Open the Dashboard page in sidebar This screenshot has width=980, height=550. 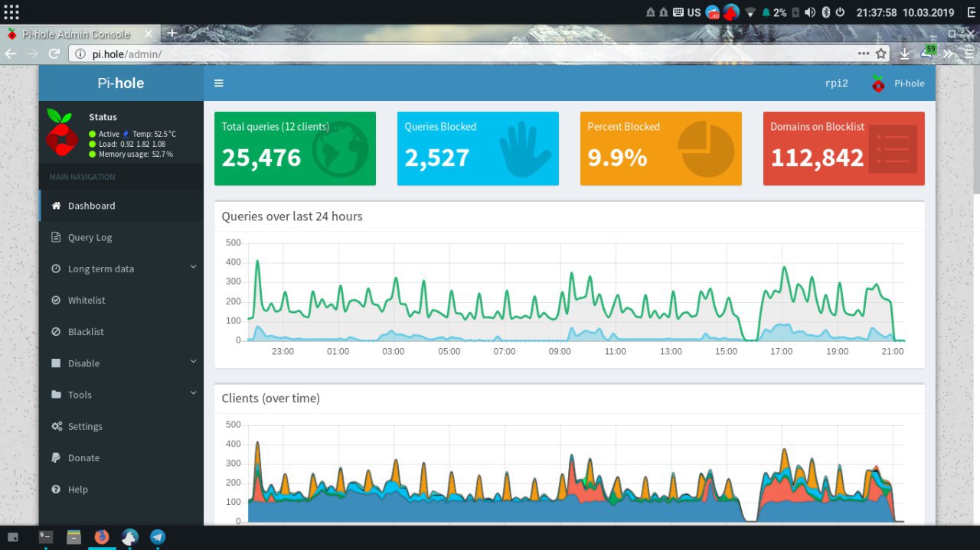(121, 206)
